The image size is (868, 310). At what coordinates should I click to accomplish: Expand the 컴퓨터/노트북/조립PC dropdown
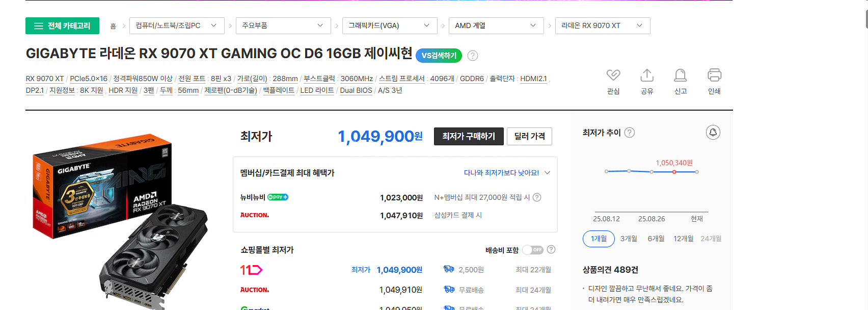click(177, 25)
